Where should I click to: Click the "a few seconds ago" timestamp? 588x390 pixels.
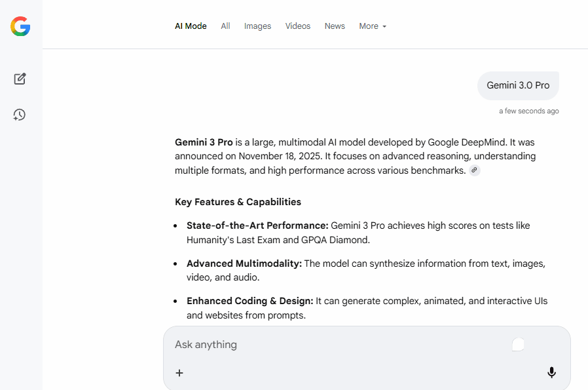(528, 111)
